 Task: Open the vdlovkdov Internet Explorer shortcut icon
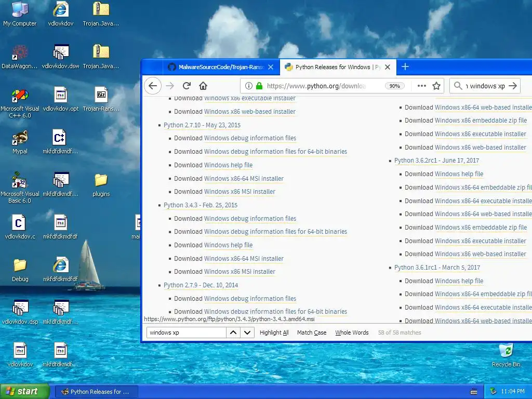pyautogui.click(x=61, y=14)
